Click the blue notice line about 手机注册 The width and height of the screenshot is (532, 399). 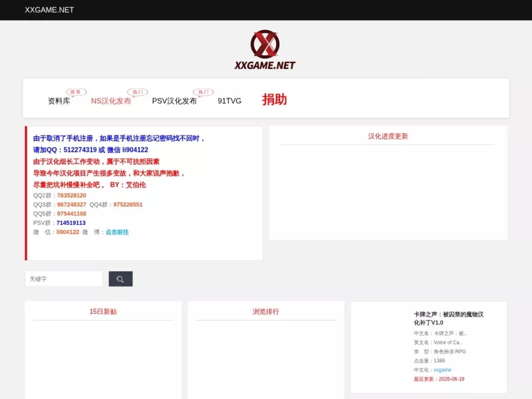pyautogui.click(x=119, y=138)
